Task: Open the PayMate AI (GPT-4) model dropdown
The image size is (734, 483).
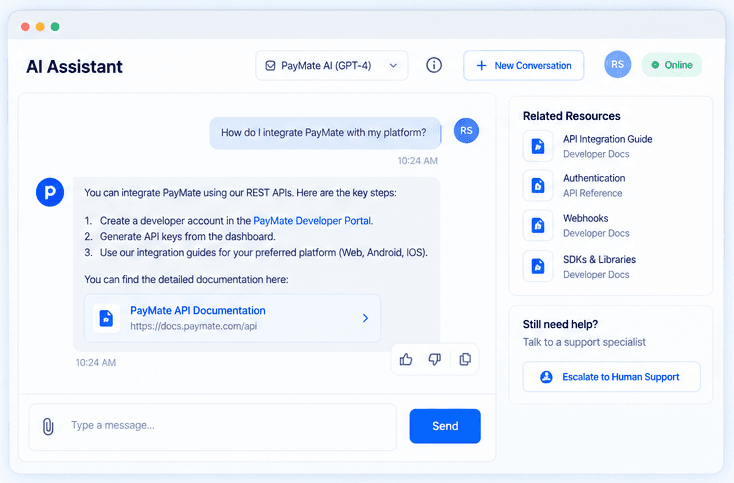Action: pos(331,66)
